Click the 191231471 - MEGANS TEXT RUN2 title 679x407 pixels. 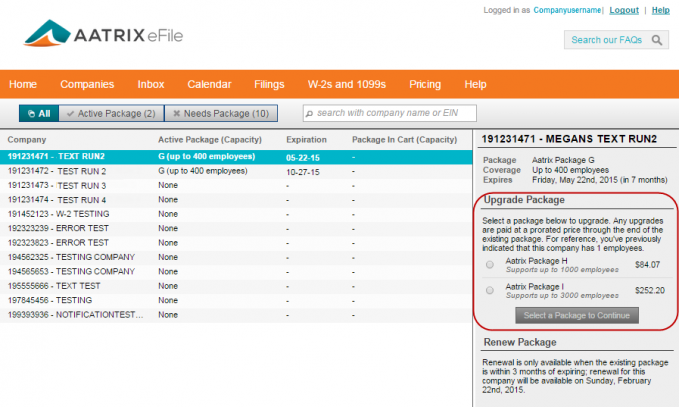569,139
